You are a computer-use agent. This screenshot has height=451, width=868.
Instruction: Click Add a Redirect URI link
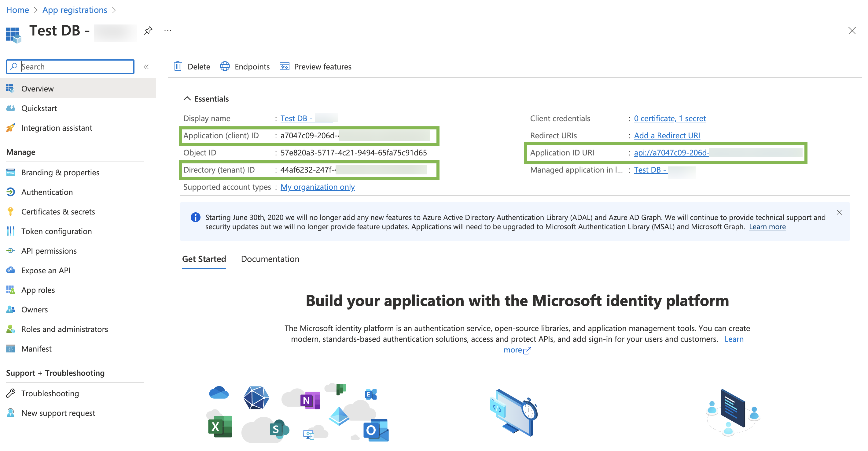[667, 135]
